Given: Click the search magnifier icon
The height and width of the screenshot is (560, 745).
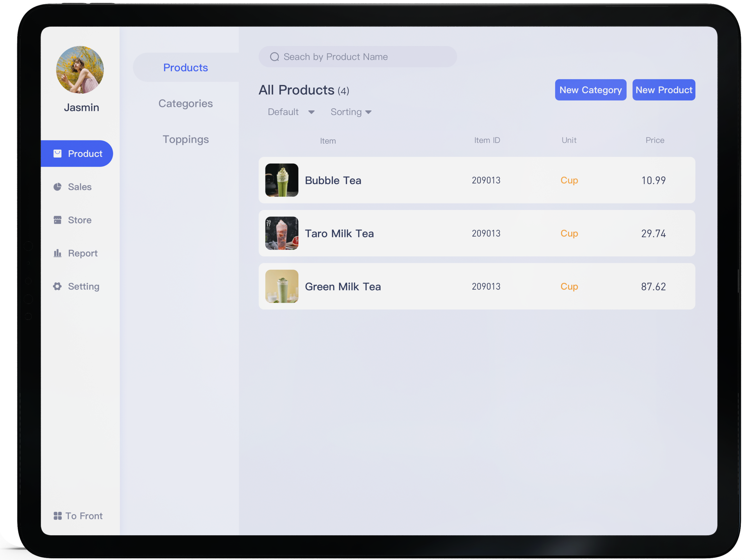Looking at the screenshot, I should [274, 56].
